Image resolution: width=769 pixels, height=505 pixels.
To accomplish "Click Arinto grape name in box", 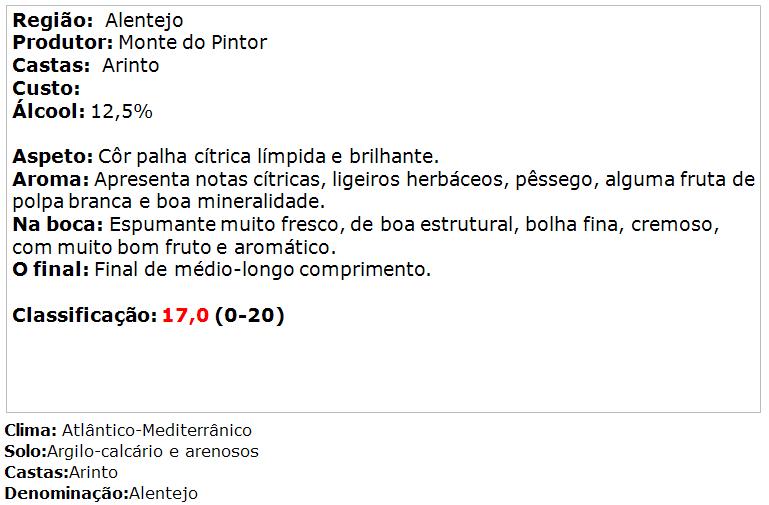I will 131,66.
